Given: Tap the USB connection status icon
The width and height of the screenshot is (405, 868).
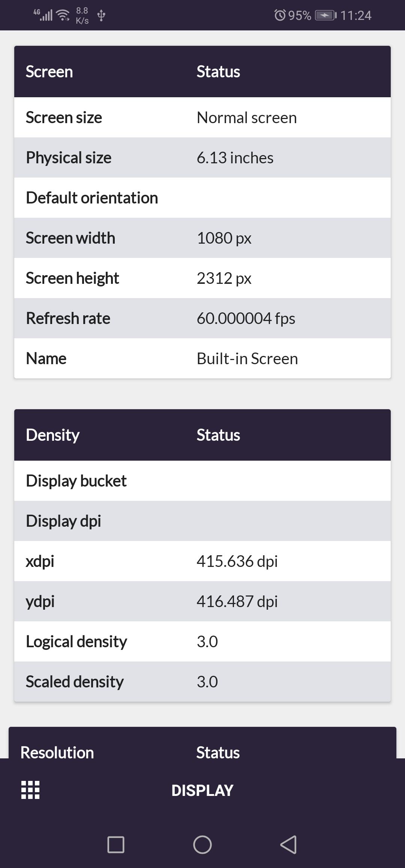Looking at the screenshot, I should coord(101,15).
